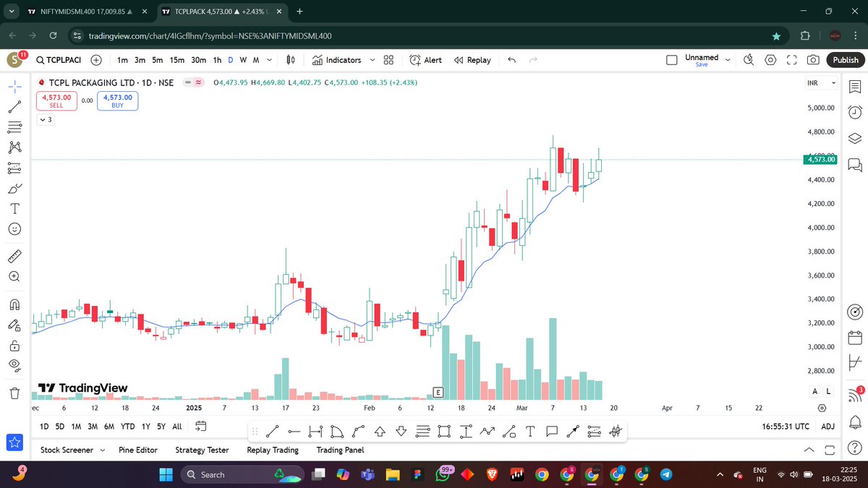
Task: Open the Pine Editor tab
Action: (137, 450)
